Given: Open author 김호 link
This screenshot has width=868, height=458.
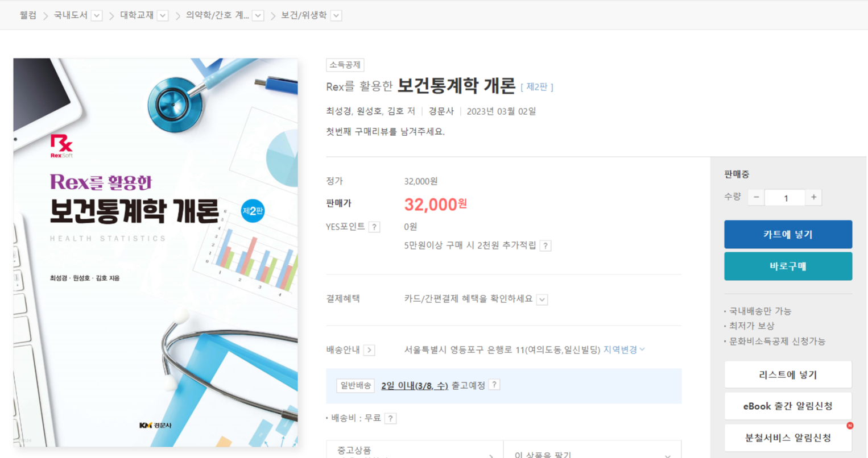Looking at the screenshot, I should coord(395,111).
